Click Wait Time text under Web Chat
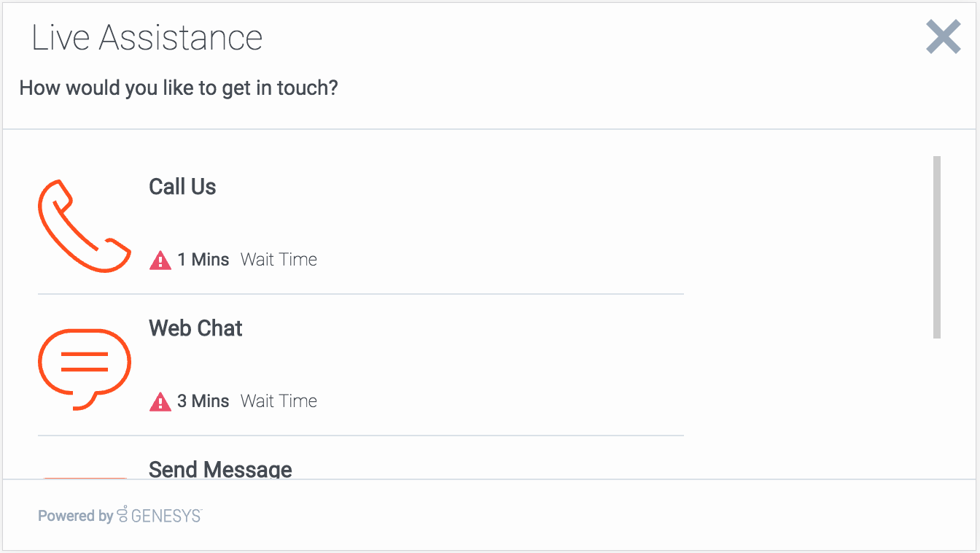 coord(279,401)
